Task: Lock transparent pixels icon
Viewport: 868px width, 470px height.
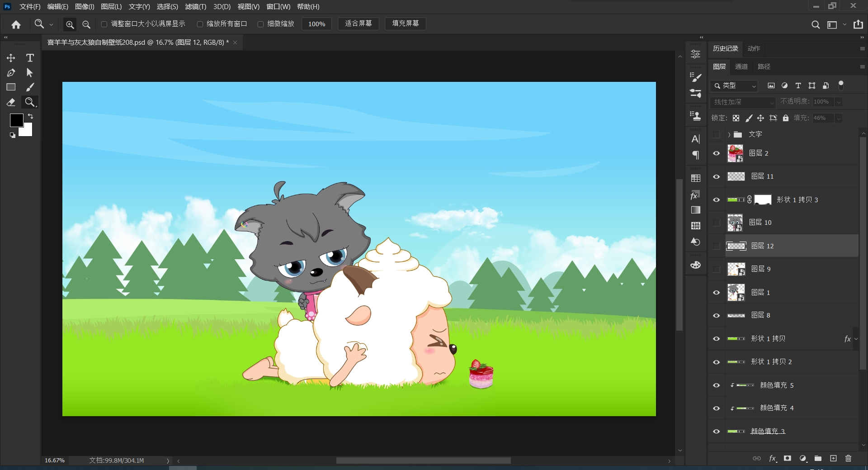Action: [x=736, y=118]
